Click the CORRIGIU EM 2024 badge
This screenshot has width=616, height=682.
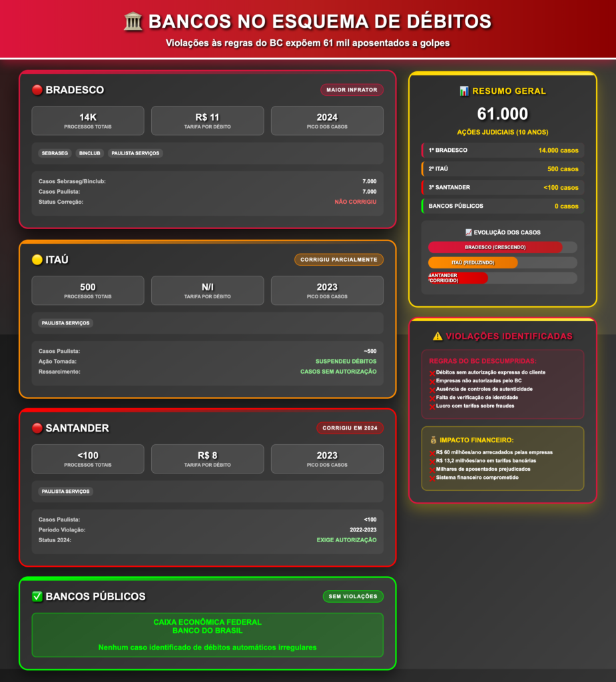[x=350, y=428]
